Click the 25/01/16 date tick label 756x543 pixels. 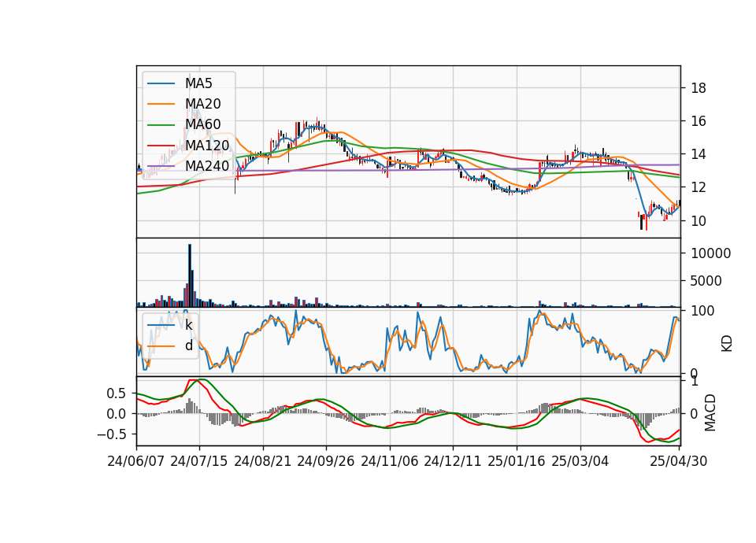(517, 461)
